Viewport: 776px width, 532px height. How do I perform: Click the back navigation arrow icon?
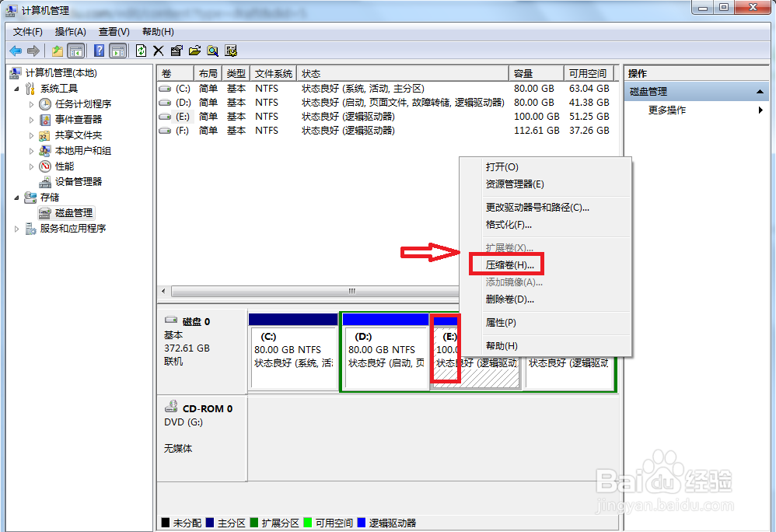[x=15, y=50]
